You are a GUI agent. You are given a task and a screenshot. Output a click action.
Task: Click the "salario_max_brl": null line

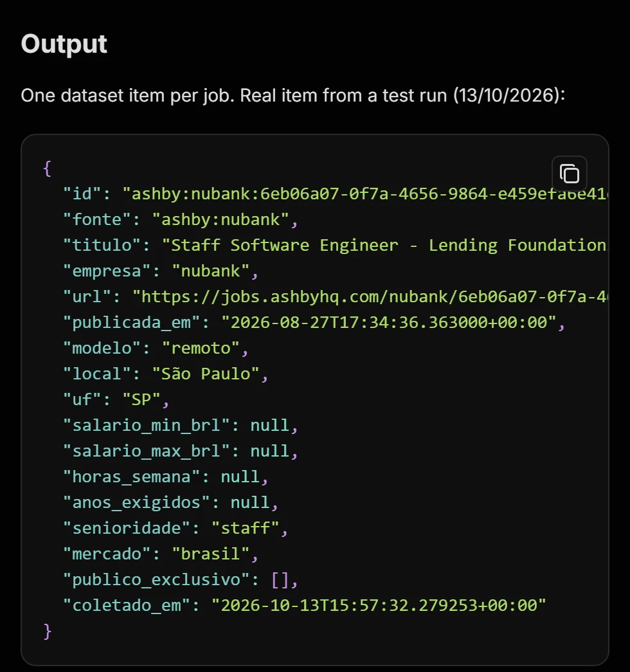pyautogui.click(x=181, y=451)
